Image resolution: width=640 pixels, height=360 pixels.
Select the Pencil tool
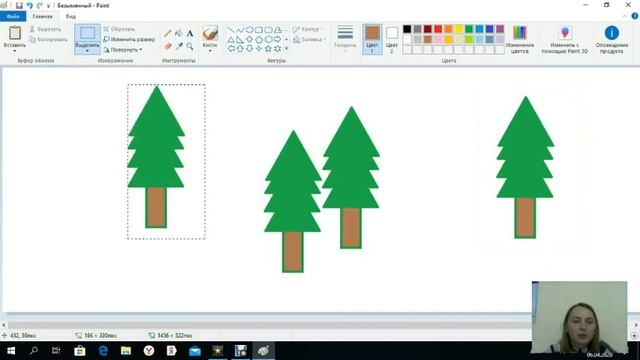click(167, 33)
